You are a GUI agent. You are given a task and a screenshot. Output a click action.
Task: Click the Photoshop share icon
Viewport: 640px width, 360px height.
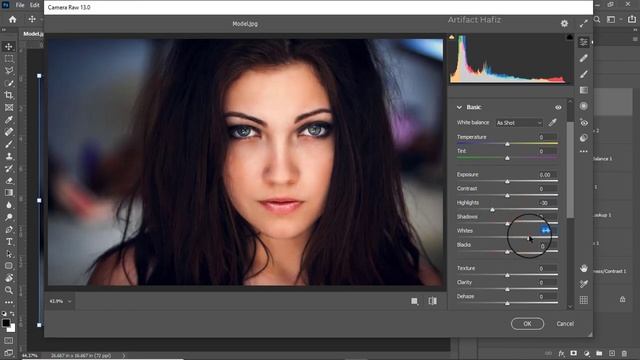(x=631, y=19)
